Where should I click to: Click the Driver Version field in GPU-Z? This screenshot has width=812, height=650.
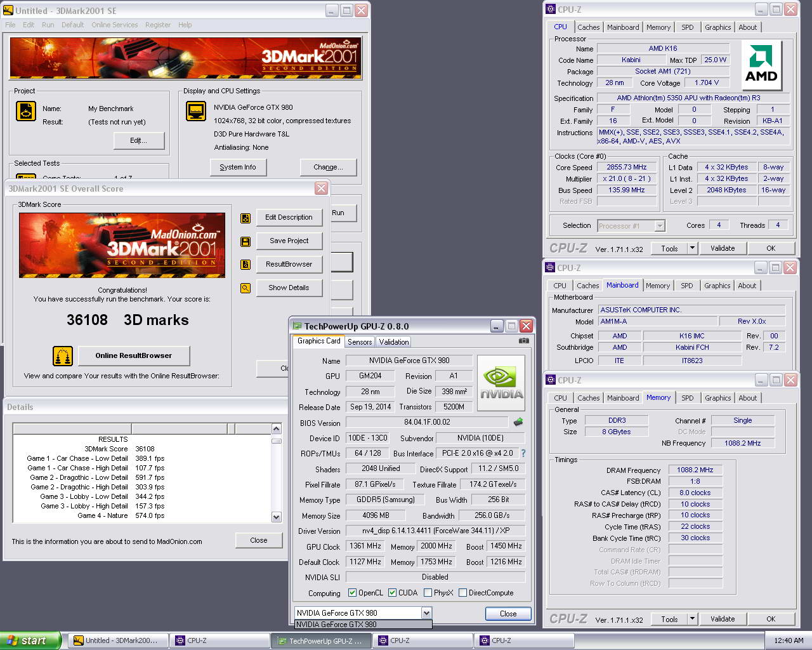(x=435, y=531)
